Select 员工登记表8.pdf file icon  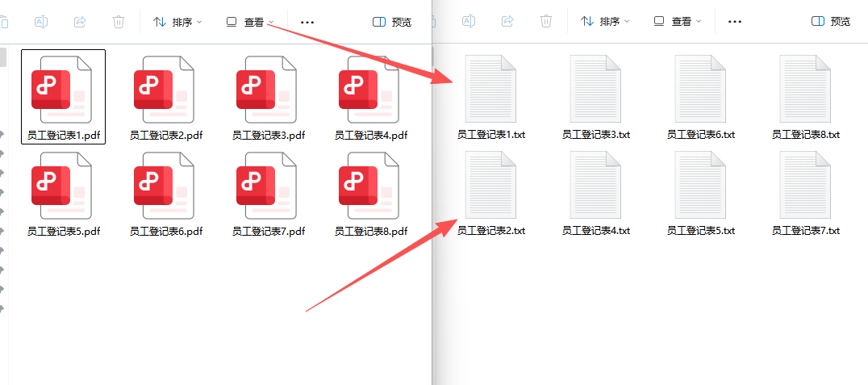[x=369, y=186]
